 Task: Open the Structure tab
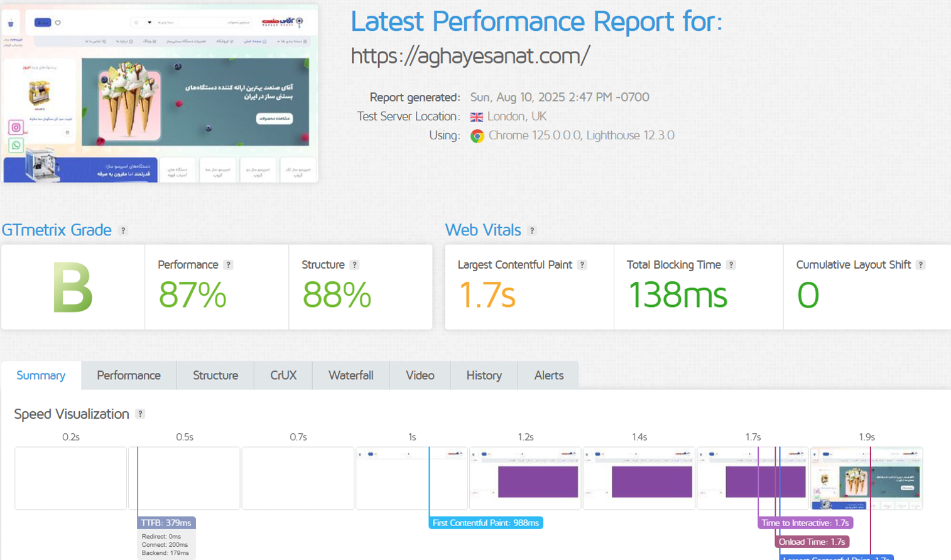215,375
